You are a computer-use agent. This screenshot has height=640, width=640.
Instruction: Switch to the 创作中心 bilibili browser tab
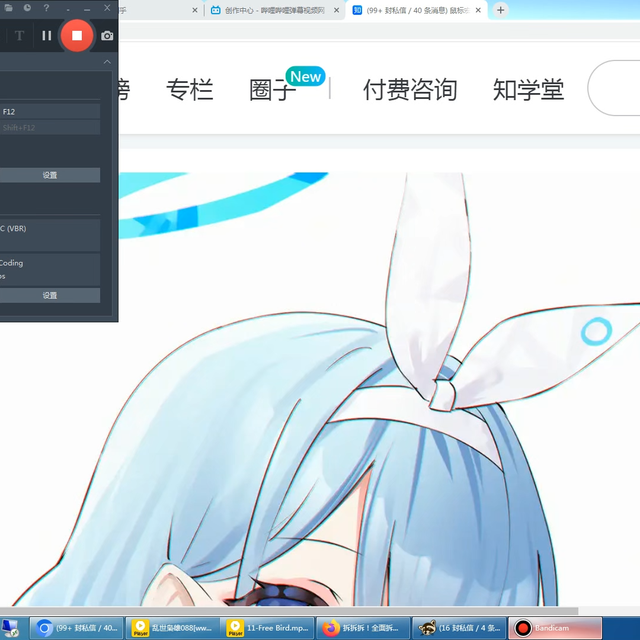click(x=270, y=10)
